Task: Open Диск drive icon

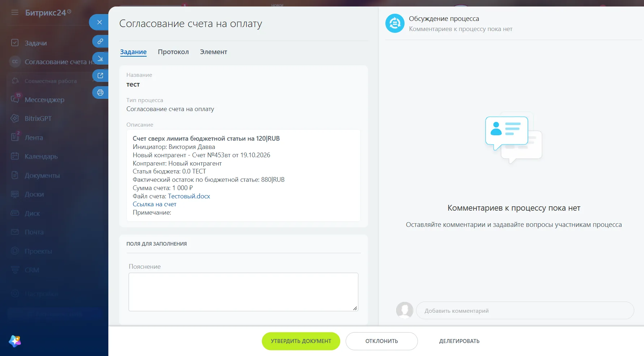Action: click(x=15, y=213)
